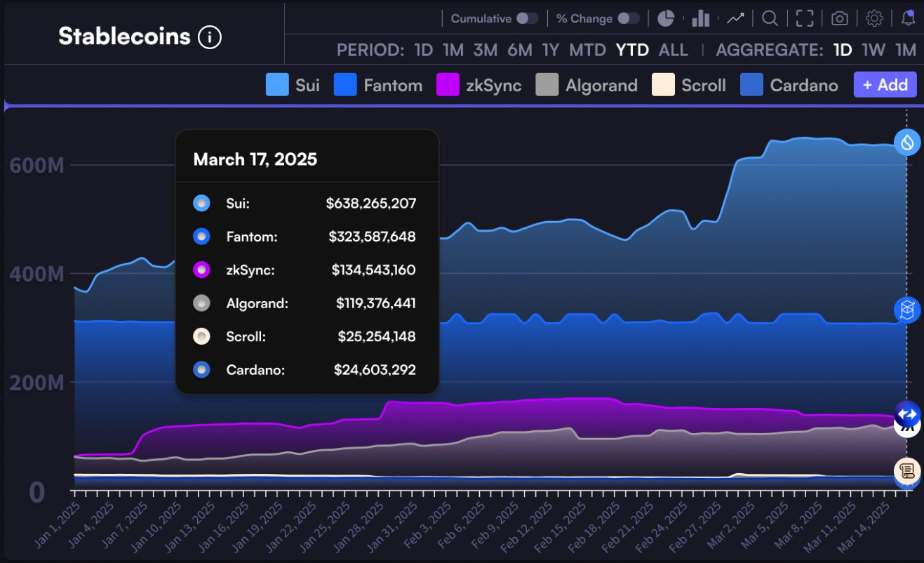Switch to the bar chart view

tap(700, 18)
